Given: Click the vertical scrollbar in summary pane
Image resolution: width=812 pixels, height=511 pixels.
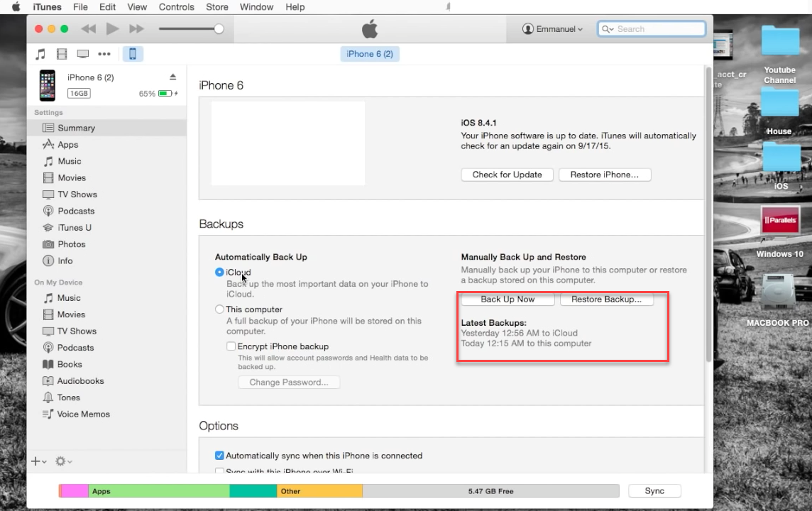Looking at the screenshot, I should click(x=708, y=214).
